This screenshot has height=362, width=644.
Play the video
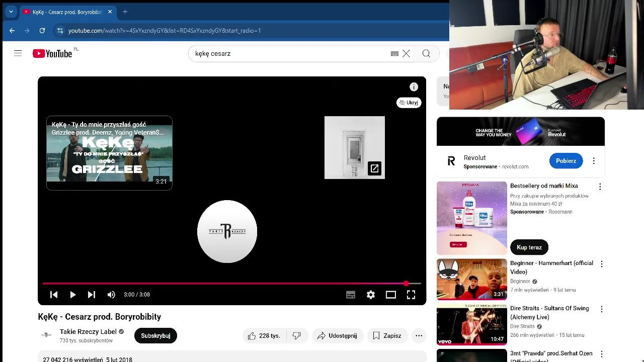tap(72, 295)
